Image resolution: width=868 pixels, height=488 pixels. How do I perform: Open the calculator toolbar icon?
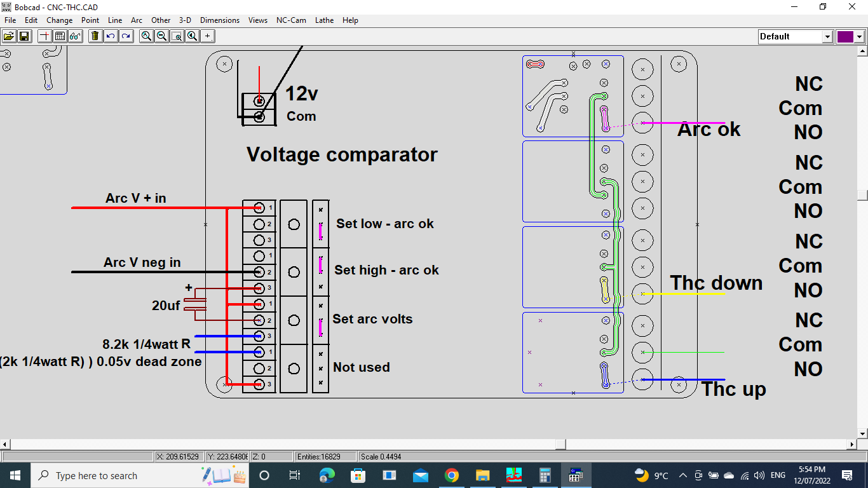[60, 36]
